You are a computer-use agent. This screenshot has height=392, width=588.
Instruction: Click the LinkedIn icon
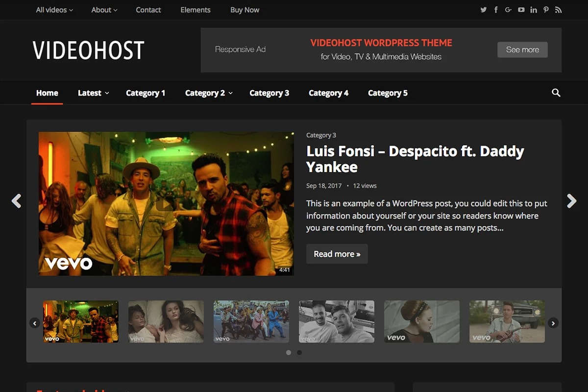point(534,10)
